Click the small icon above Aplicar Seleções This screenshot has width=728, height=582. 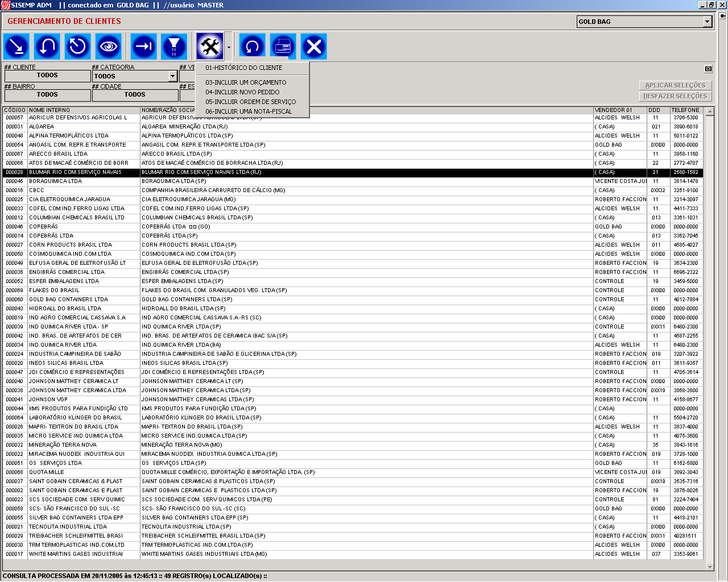click(x=708, y=69)
